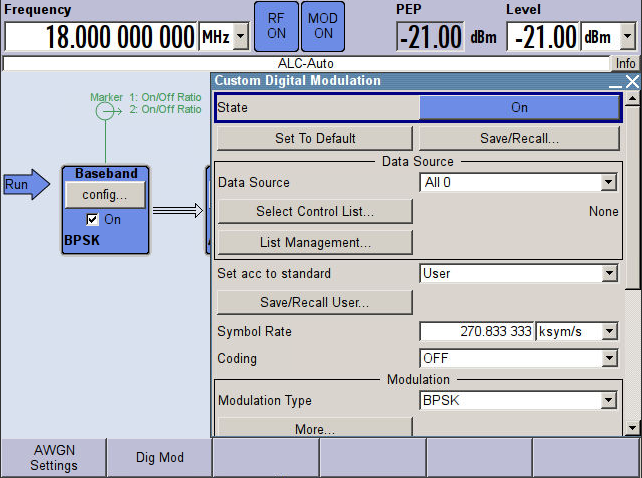This screenshot has height=478, width=642.
Task: Minimize the Custom Digital Modulation dialog
Action: [x=615, y=81]
